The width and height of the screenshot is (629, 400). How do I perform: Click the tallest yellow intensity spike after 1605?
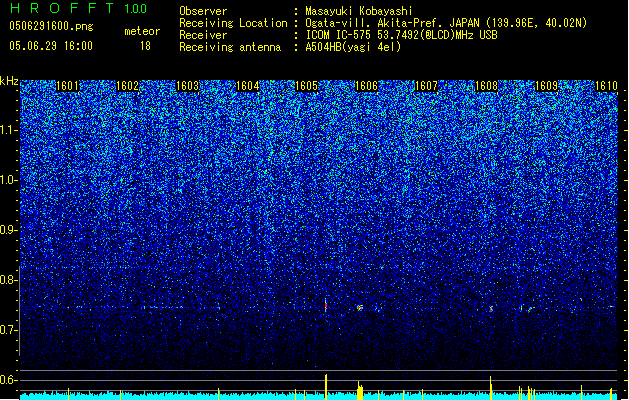click(326, 387)
